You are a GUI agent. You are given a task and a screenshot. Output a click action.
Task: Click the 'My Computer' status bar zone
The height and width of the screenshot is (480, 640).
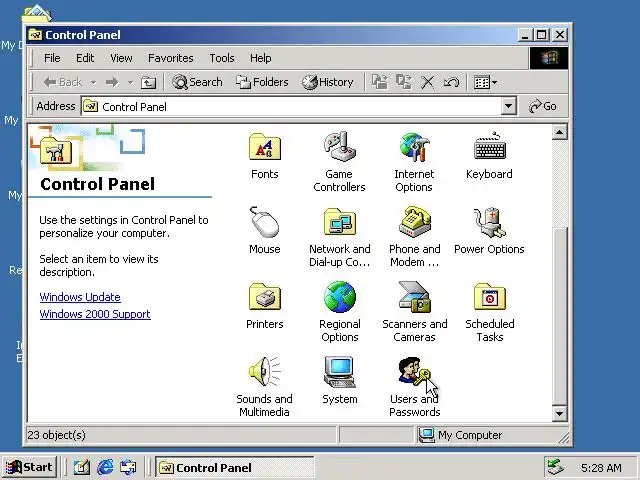(492, 435)
